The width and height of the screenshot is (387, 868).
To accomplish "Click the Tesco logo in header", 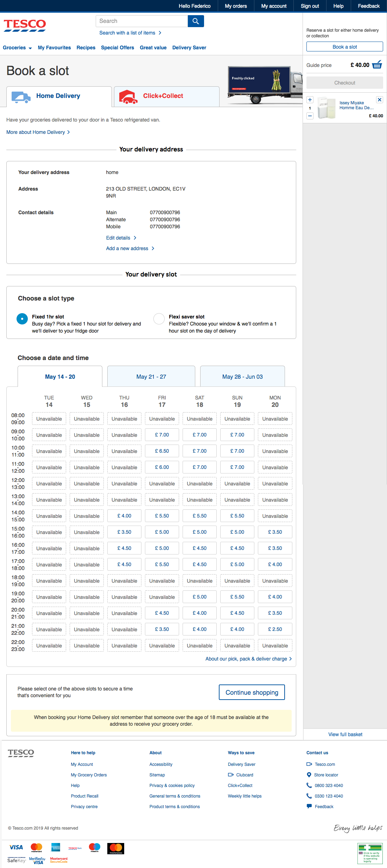I will [x=25, y=25].
